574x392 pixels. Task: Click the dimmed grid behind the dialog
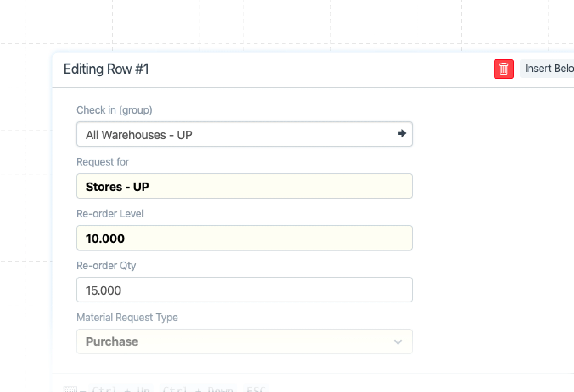[x=272, y=22]
